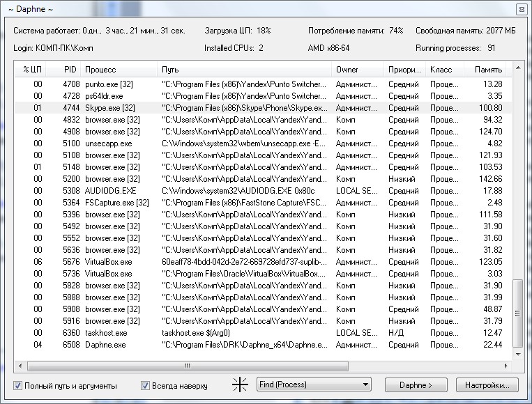Sort by the PID column header
The width and height of the screenshot is (532, 404).
click(x=63, y=70)
